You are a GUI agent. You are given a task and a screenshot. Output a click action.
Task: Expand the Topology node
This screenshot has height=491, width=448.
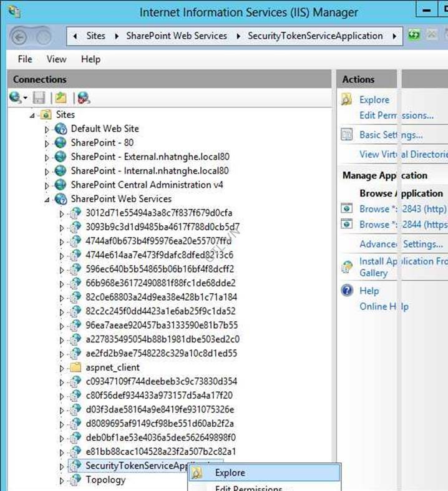coord(62,480)
